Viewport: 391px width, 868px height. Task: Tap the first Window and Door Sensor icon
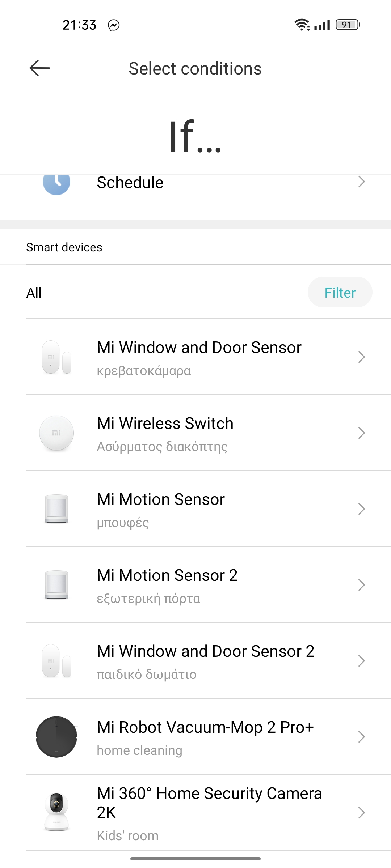coord(56,357)
